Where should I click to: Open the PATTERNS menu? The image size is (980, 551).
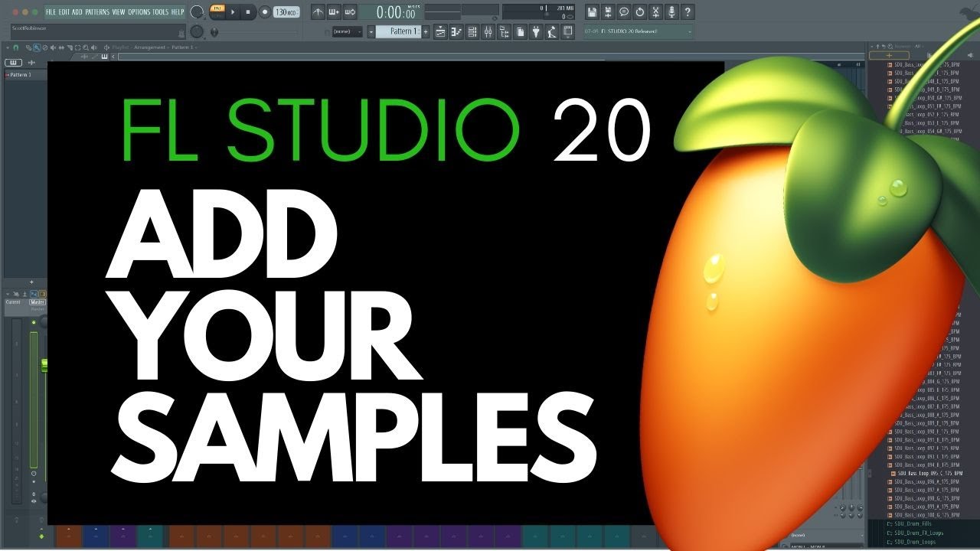pos(97,12)
